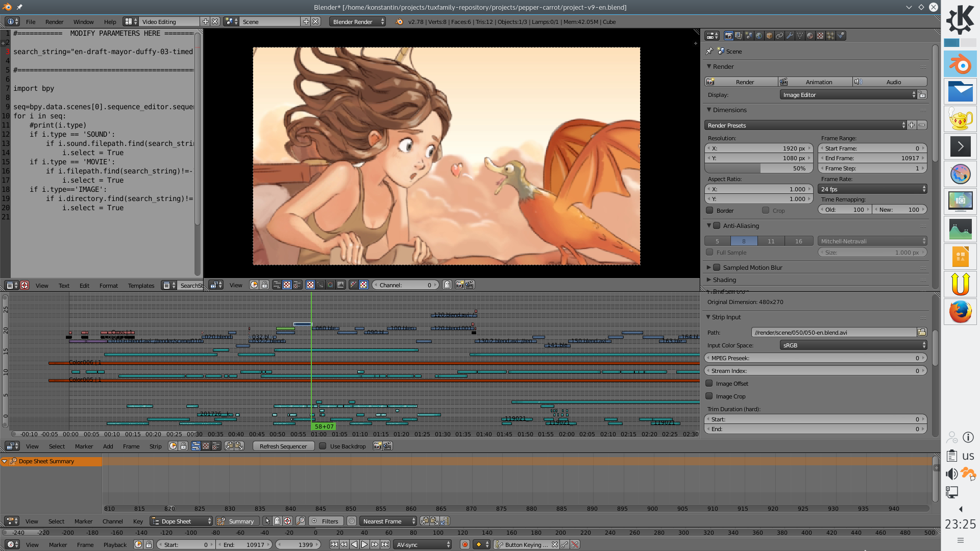980x551 pixels.
Task: Open the World properties tab (globe icon)
Action: (759, 36)
